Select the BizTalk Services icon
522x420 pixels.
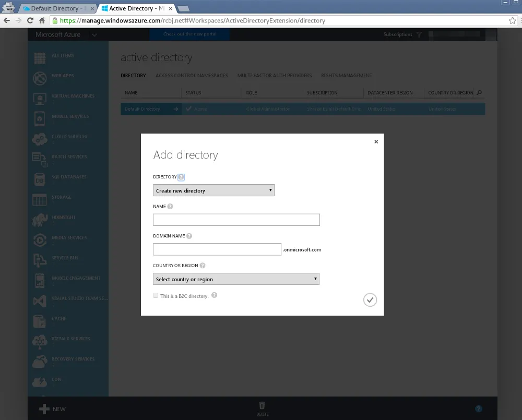click(x=40, y=341)
